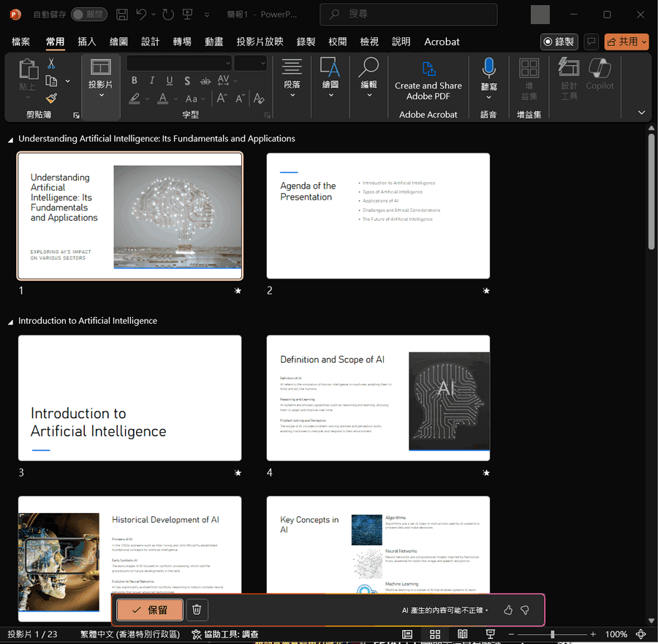
Task: Click the Cut scissors icon
Action: coord(51,64)
